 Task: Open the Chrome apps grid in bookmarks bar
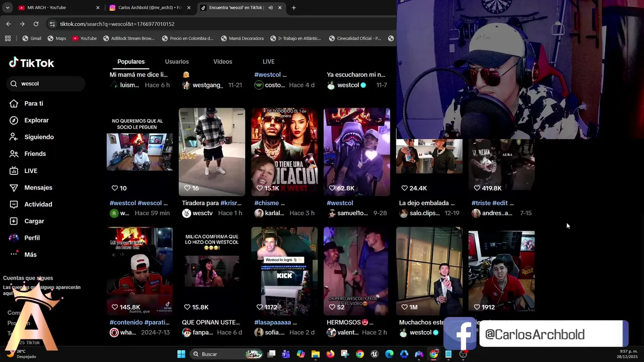point(8,38)
